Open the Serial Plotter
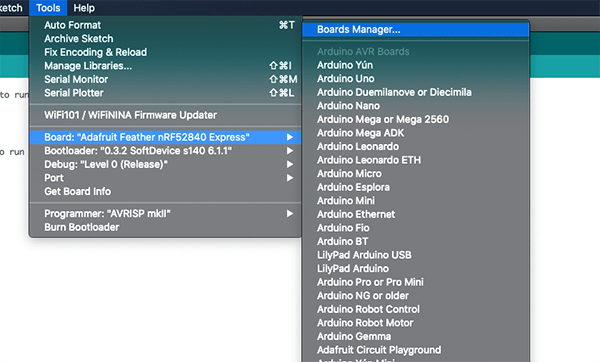Viewport: 600px width, 362px height. [x=165, y=93]
